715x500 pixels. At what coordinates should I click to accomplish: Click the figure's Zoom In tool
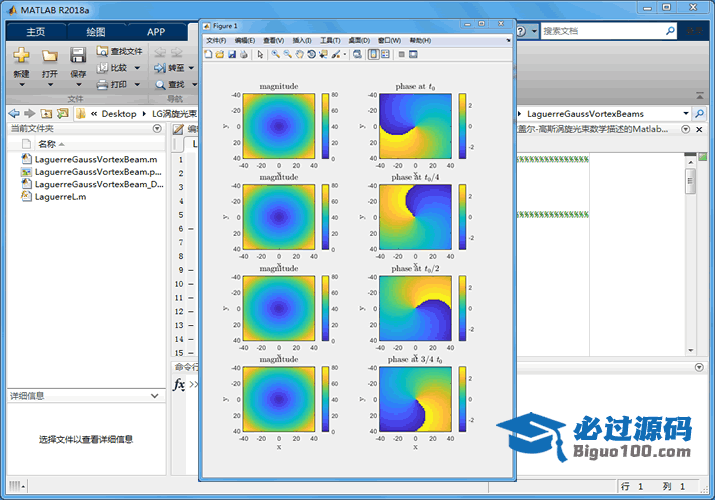[275, 54]
